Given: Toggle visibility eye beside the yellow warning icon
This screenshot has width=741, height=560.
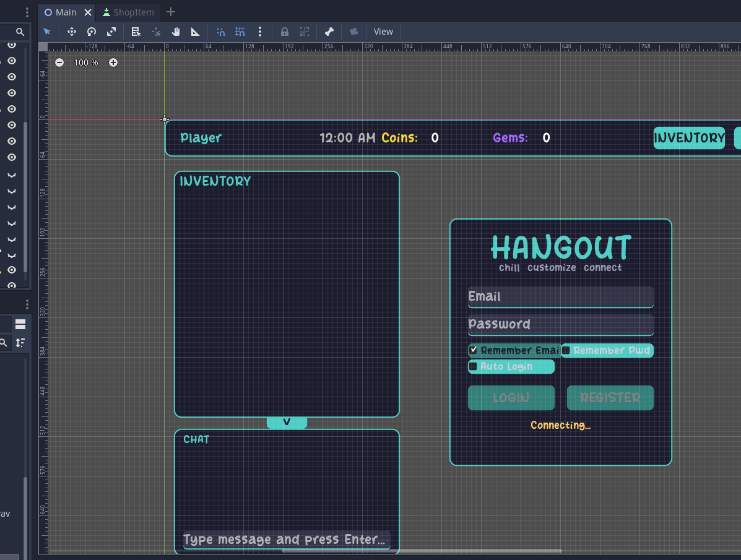Looking at the screenshot, I should [x=12, y=270].
